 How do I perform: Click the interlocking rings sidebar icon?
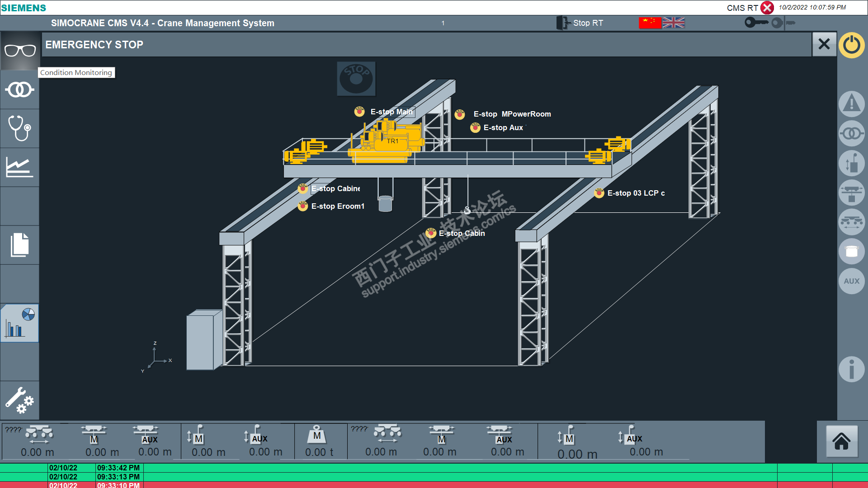tap(20, 90)
